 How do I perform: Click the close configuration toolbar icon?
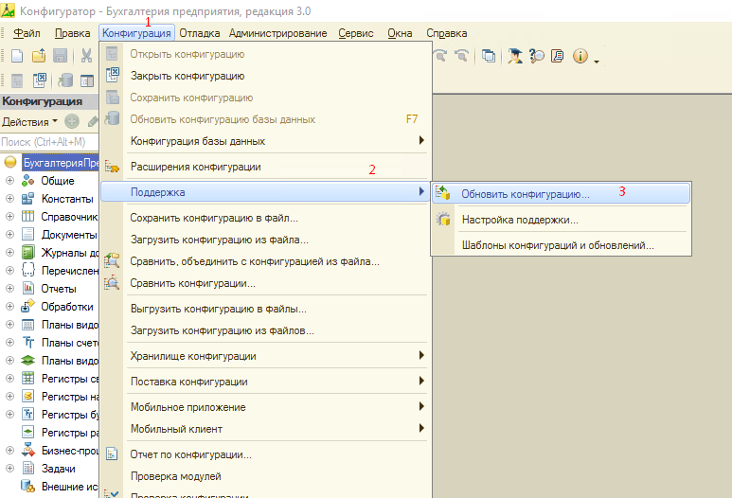coord(39,80)
